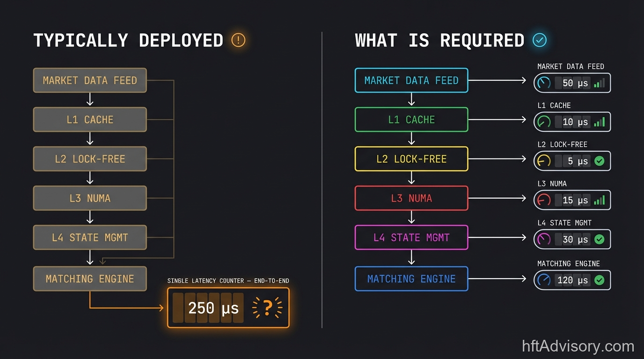The width and height of the screenshot is (644, 359).
Task: Switch to the WHAT IS REQUIRED column header
Action: (440, 40)
